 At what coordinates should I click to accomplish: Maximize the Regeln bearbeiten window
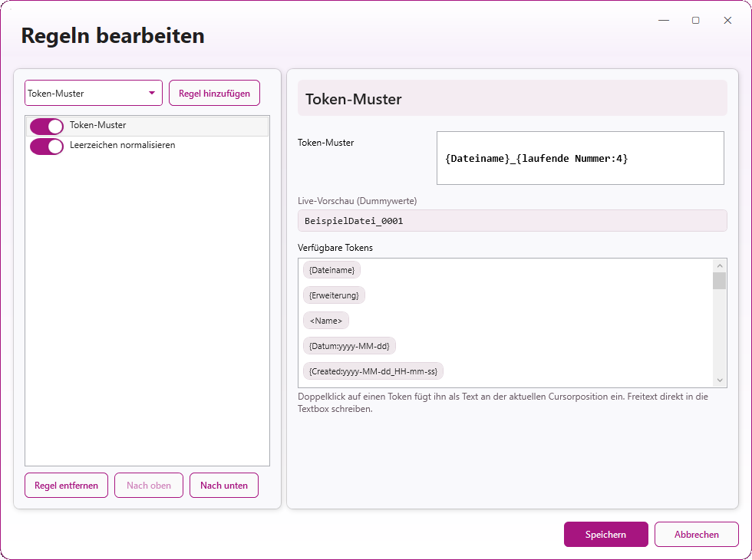pos(695,21)
